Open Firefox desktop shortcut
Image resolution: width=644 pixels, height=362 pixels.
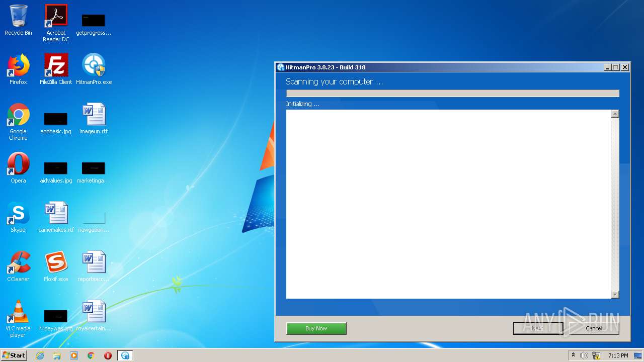pos(18,69)
